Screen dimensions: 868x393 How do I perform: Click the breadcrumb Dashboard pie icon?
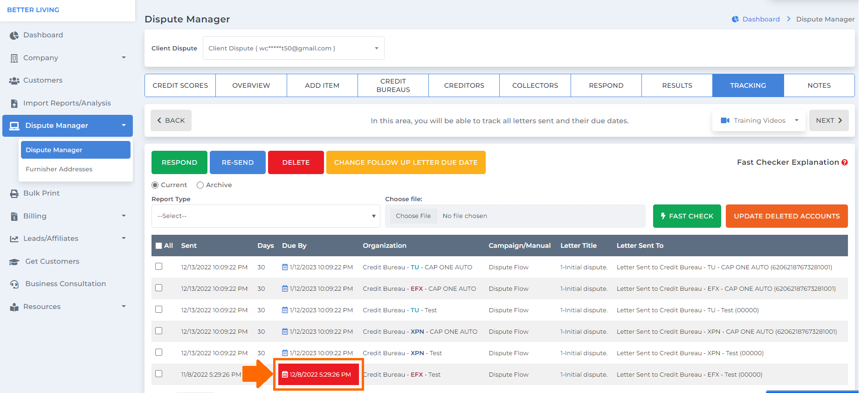[x=735, y=19]
